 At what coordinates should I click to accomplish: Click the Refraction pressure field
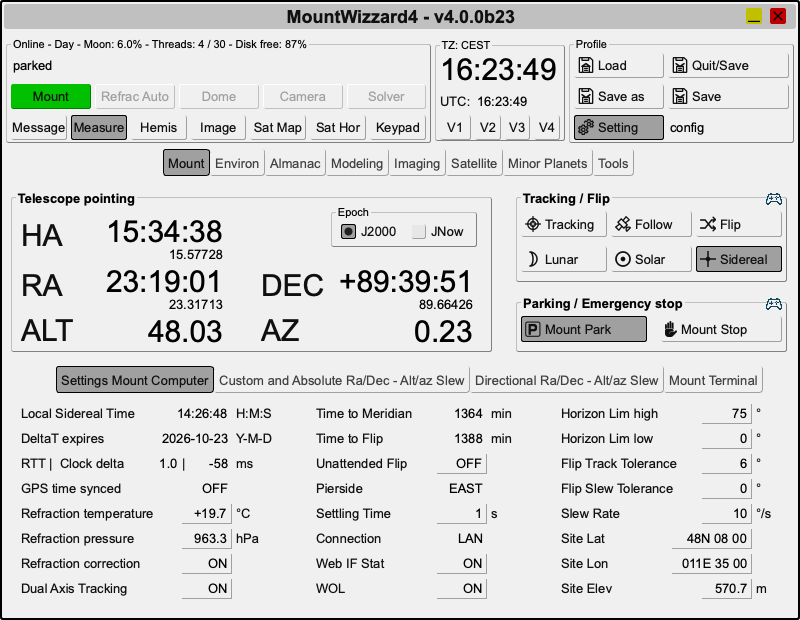[207, 538]
